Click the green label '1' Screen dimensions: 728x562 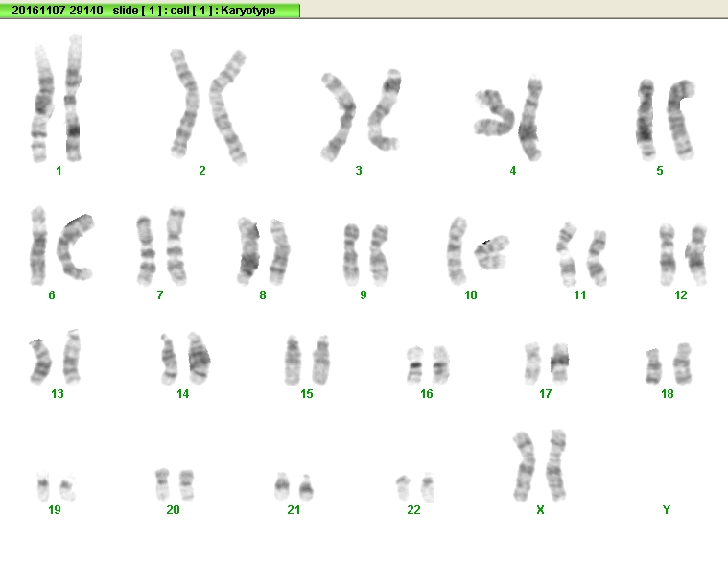59,171
